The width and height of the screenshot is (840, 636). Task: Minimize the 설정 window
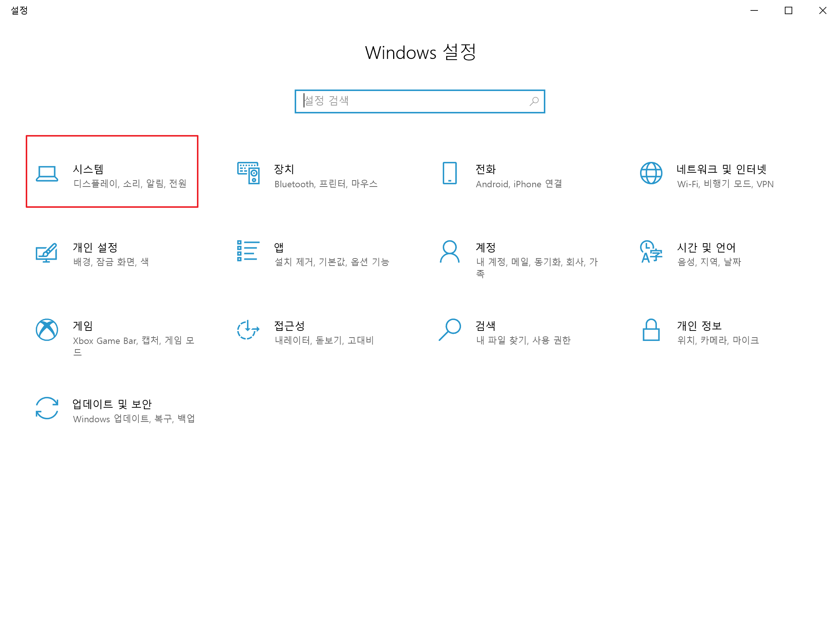754,11
